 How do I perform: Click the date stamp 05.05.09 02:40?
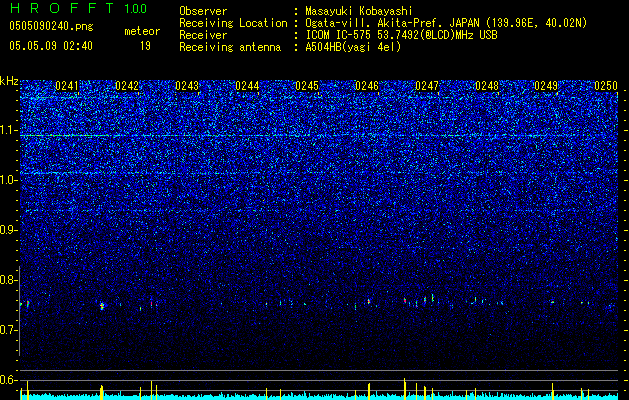point(51,46)
